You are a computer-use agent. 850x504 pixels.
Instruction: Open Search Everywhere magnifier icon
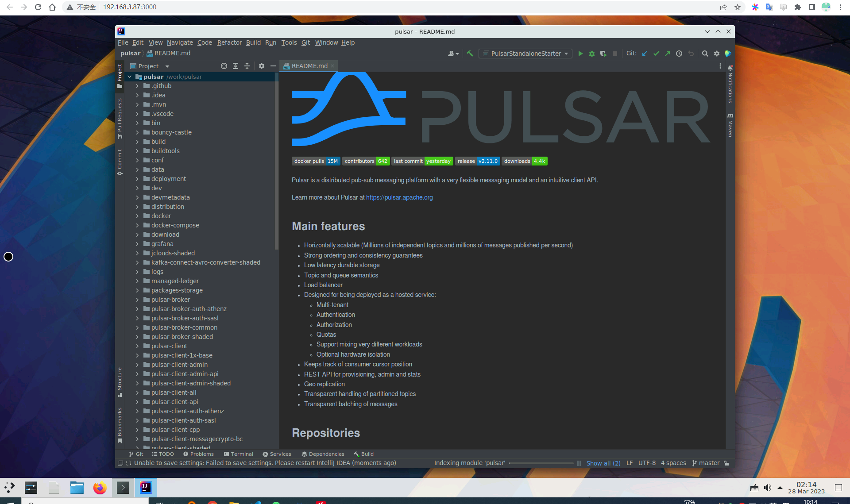tap(705, 54)
